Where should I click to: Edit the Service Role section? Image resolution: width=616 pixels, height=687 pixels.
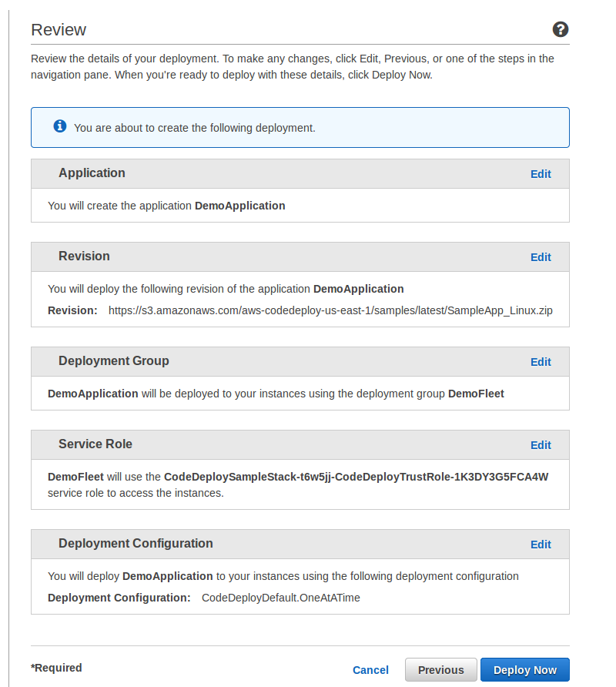coord(541,445)
